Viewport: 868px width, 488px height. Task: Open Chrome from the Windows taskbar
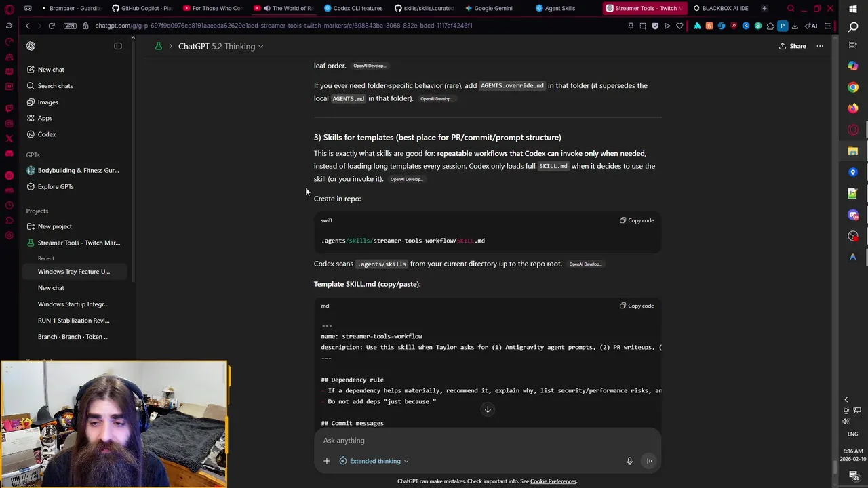click(853, 87)
